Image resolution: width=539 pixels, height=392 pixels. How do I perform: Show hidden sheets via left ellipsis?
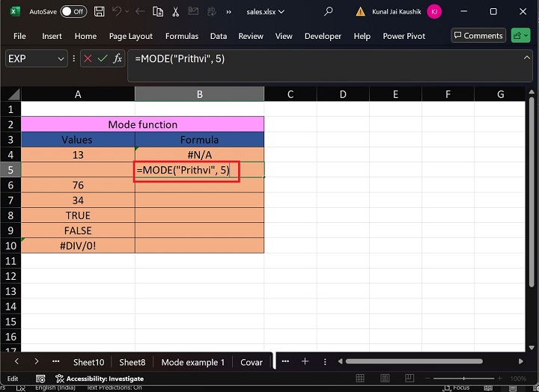pos(55,361)
